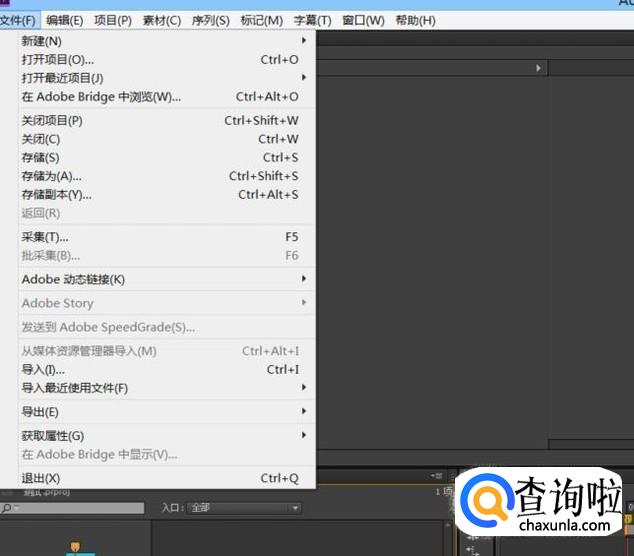Open the 帮助(H) menu
Screen dimensions: 634x556
(x=415, y=21)
